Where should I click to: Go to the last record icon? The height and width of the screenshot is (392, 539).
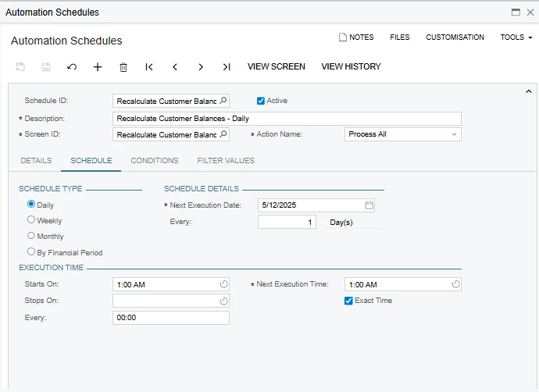pyautogui.click(x=227, y=66)
